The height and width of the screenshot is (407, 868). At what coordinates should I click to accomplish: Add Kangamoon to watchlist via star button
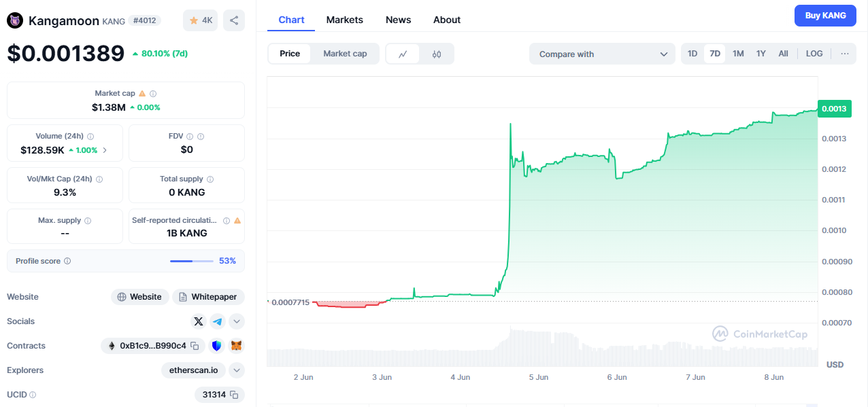click(200, 20)
